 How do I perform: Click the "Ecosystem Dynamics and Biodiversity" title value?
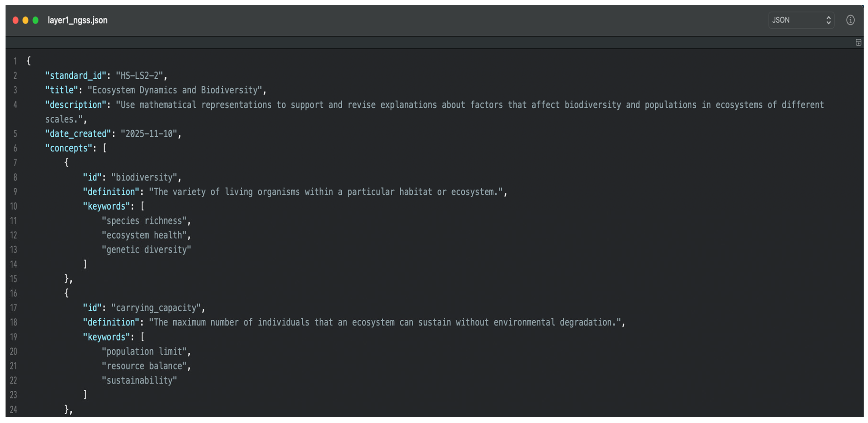(175, 90)
